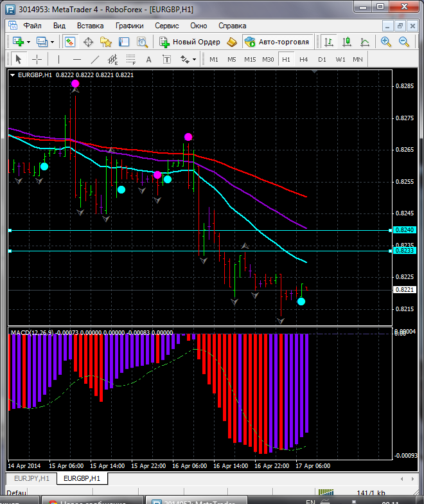
Task: Expand the EURGBP,H1 chart title triangle
Action: pos(13,75)
